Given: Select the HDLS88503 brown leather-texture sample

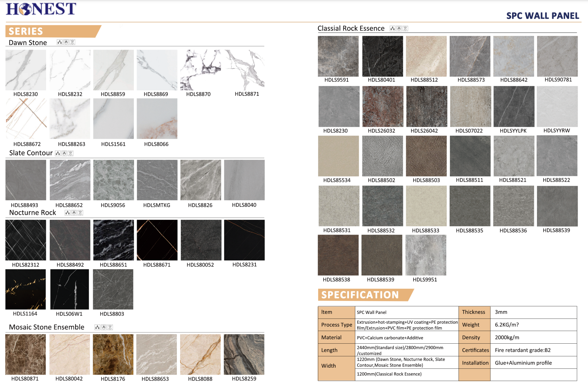Looking at the screenshot, I should [x=426, y=156].
